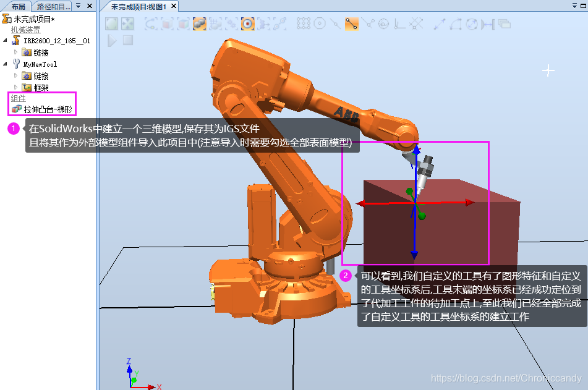
Task: Enable the snap grid mode
Action: pos(302,23)
